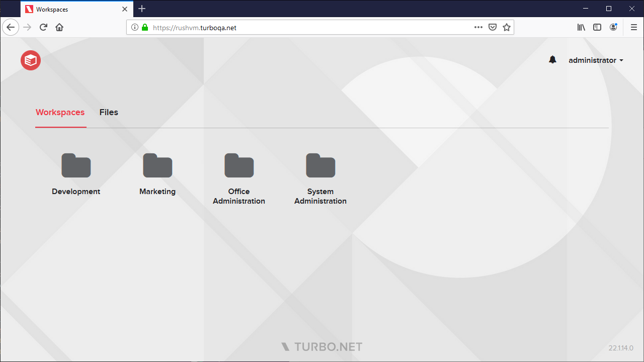Open the Firefox hamburger menu
Viewport: 644px width, 362px height.
[x=633, y=27]
